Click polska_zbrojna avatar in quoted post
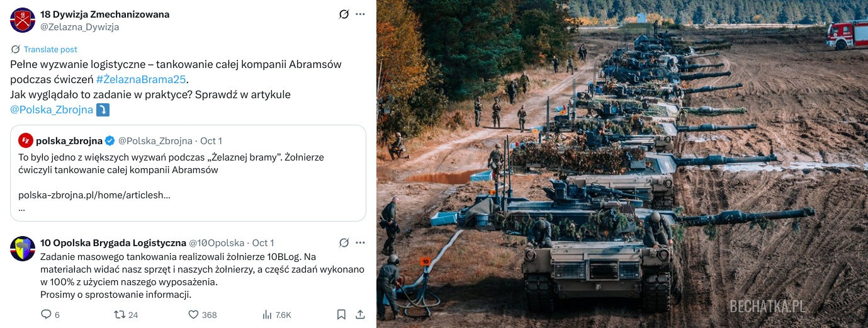Viewport: 868px width, 328px height. point(26,140)
